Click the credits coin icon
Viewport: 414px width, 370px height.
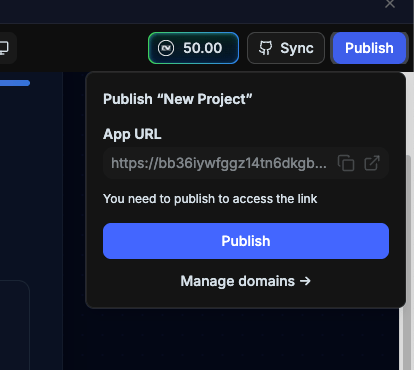point(166,48)
